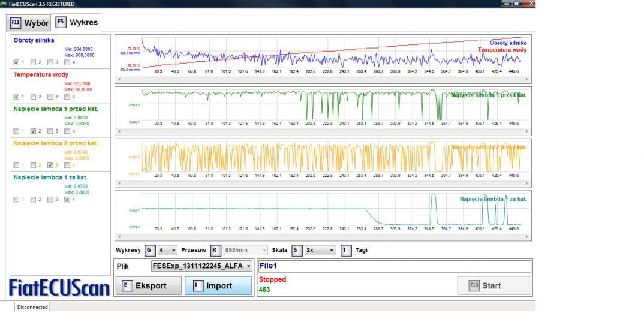Click the G shortcut icon beside Wykresy
The width and height of the screenshot is (644, 325).
149,250
